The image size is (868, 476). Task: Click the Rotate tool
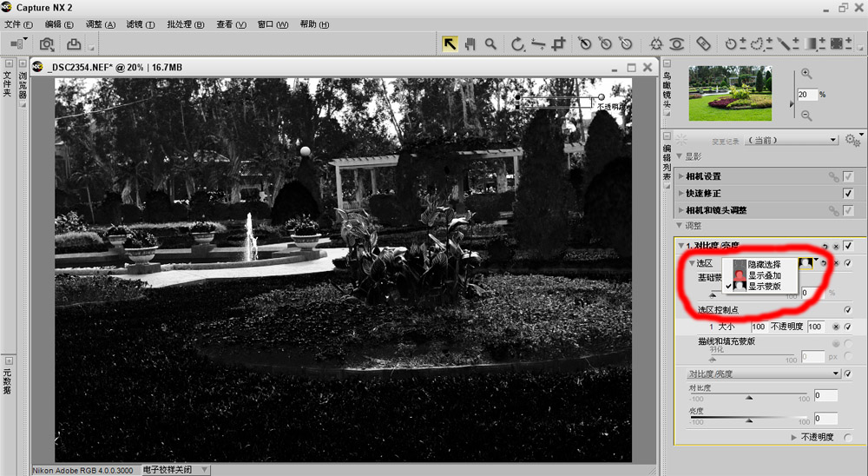(517, 43)
